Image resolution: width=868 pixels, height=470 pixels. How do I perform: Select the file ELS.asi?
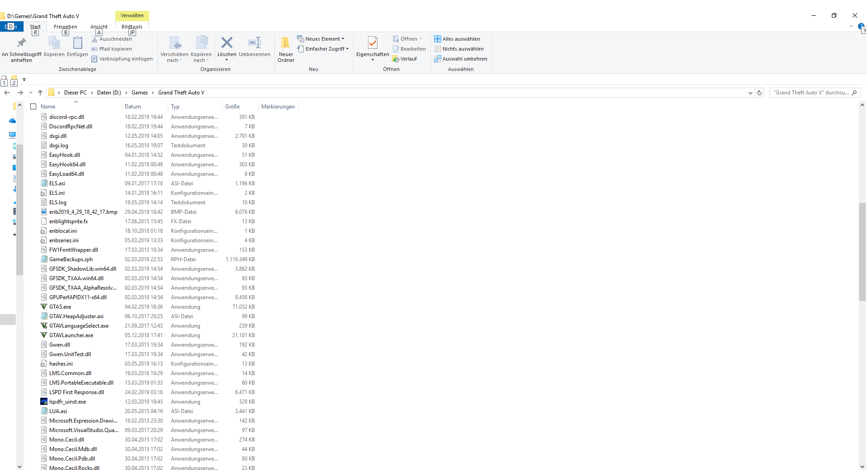click(x=57, y=183)
